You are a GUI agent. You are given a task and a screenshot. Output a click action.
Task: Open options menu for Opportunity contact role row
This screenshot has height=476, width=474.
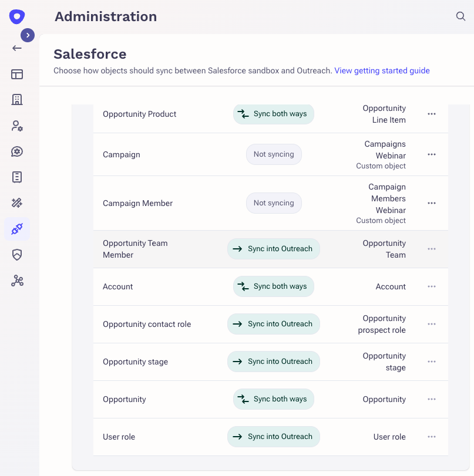point(432,324)
